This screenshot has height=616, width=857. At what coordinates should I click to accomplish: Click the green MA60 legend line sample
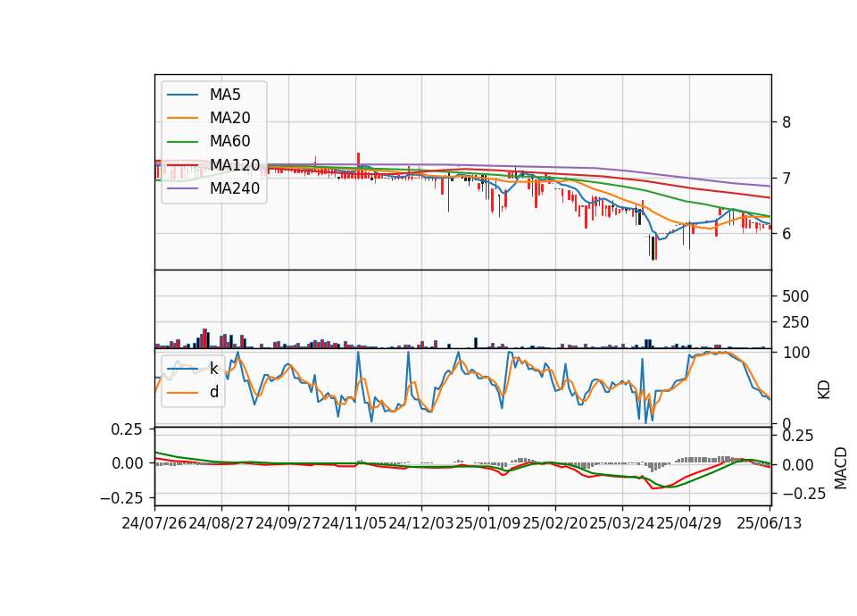click(182, 142)
